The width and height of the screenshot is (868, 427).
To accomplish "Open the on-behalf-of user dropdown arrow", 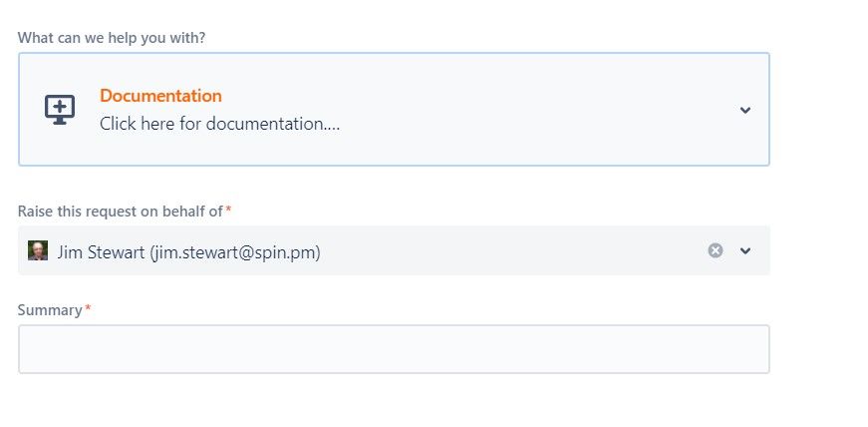I will (x=745, y=250).
